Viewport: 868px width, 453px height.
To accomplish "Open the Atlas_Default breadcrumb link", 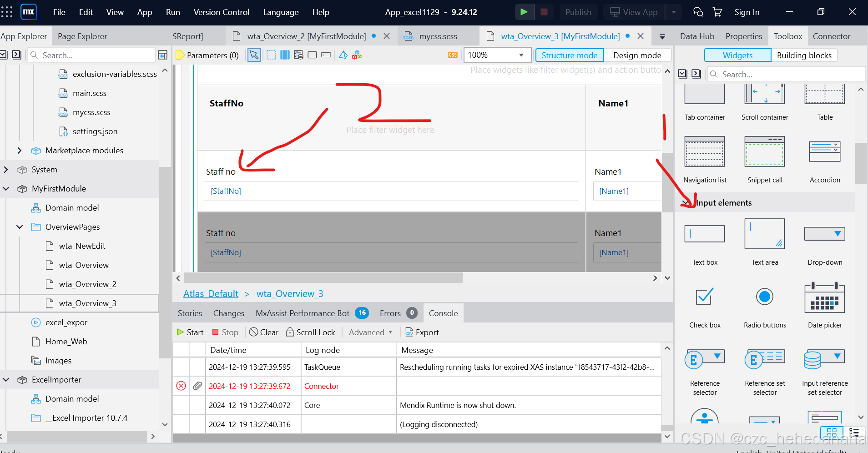I will tap(211, 293).
